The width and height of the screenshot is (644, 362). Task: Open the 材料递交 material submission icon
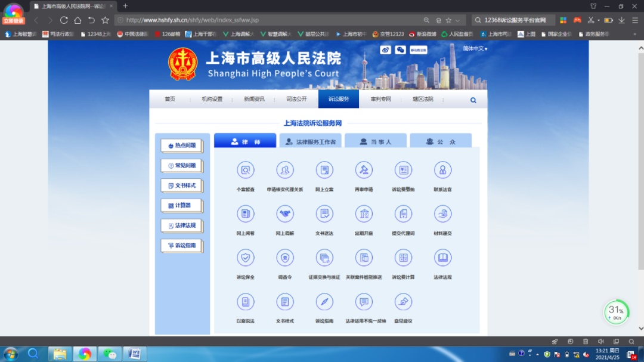tap(442, 214)
